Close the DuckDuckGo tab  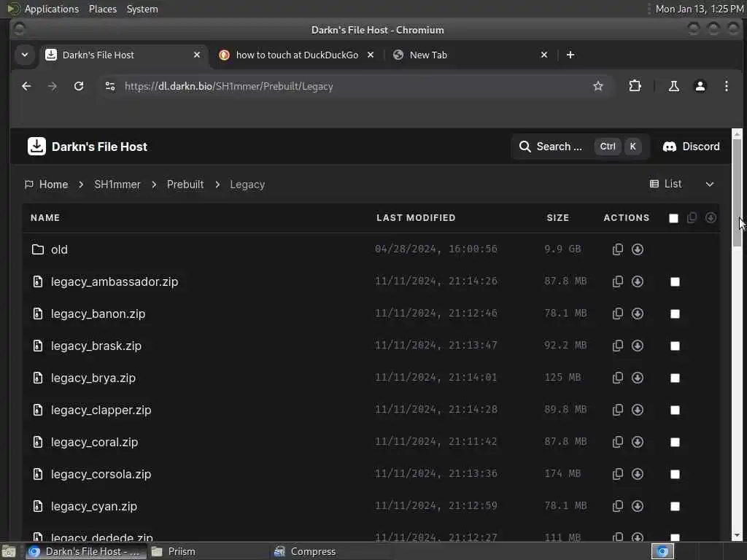point(370,55)
